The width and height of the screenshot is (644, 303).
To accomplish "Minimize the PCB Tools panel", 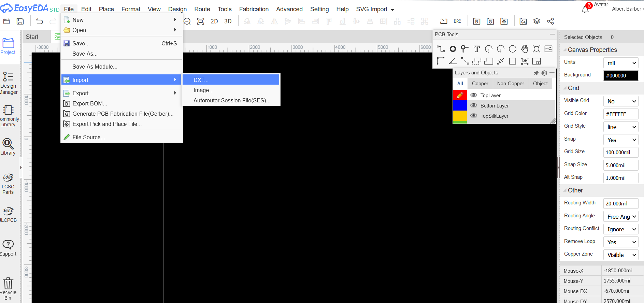I will coord(552,34).
